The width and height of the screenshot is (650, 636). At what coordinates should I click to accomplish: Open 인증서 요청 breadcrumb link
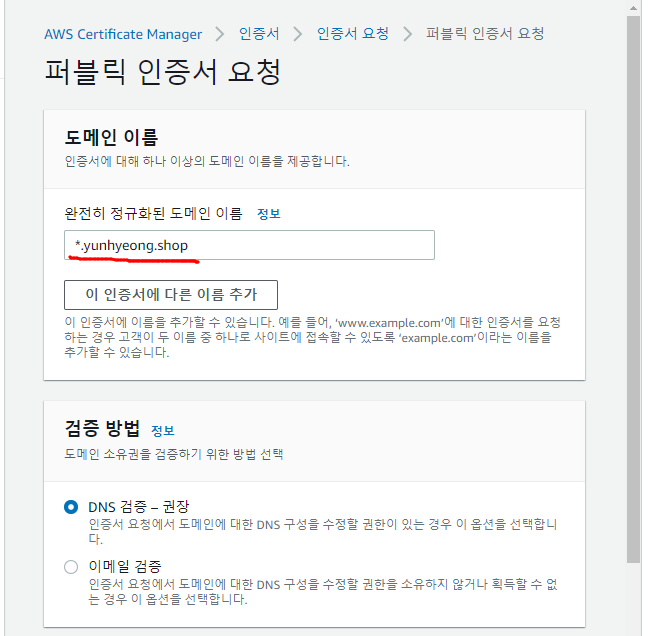pos(353,34)
